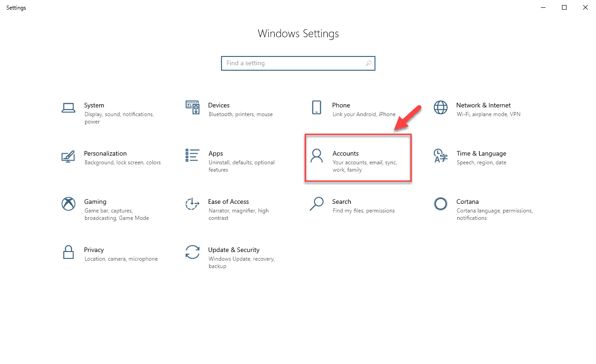Open Update & Security title
The image size is (596, 364).
[234, 250]
